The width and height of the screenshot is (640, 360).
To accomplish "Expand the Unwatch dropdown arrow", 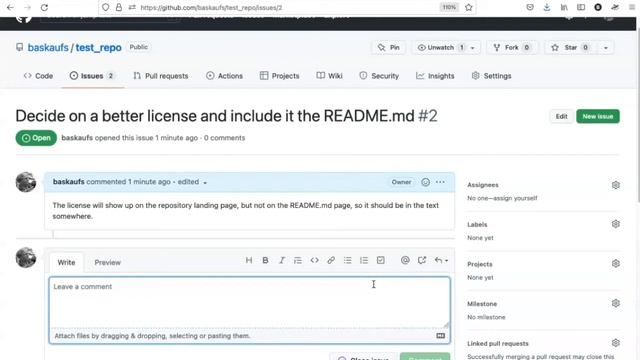I will [473, 48].
